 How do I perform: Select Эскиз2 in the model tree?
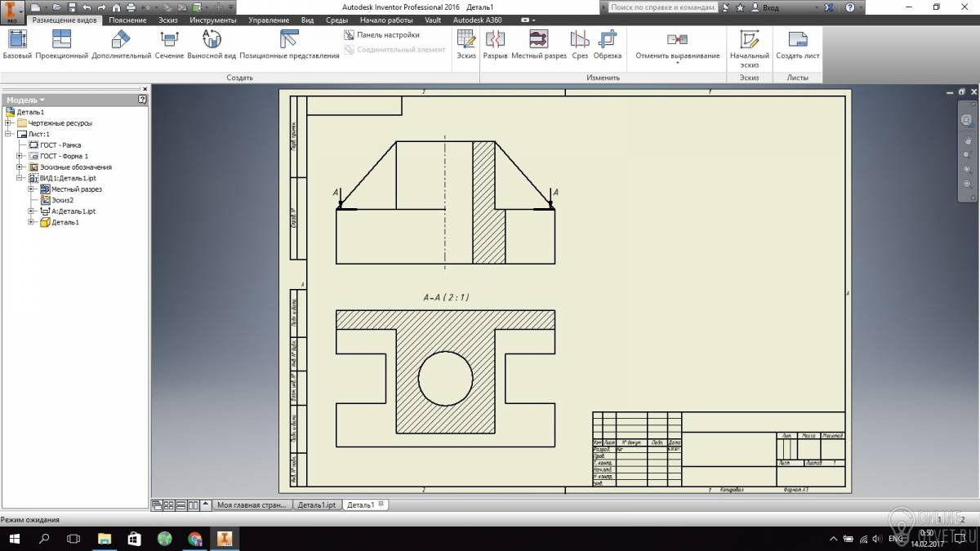coord(62,200)
